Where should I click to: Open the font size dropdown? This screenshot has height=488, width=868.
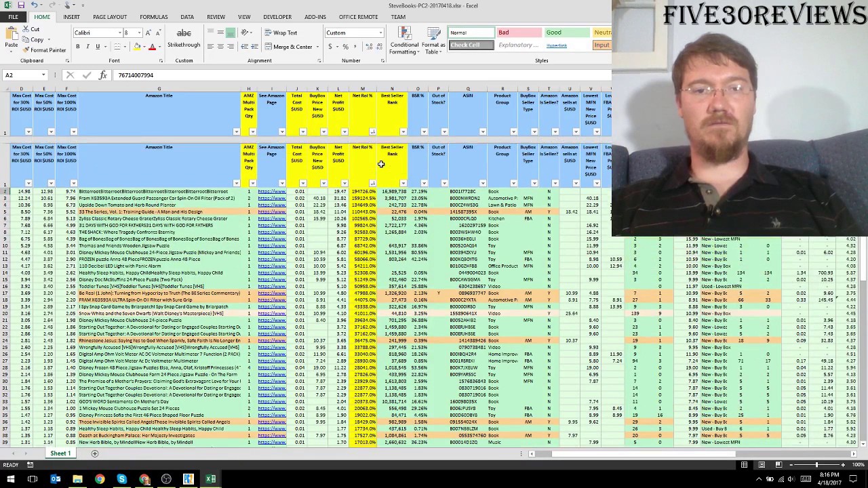click(139, 33)
